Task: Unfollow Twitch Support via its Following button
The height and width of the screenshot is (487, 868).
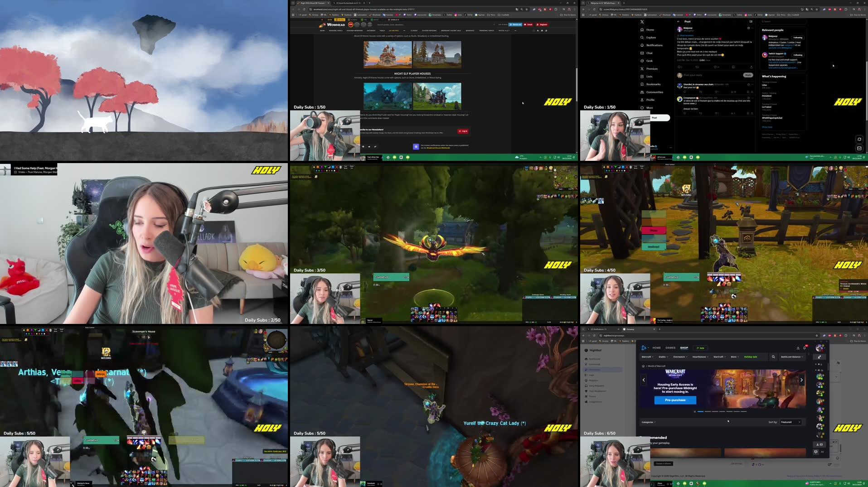Action: (x=798, y=55)
